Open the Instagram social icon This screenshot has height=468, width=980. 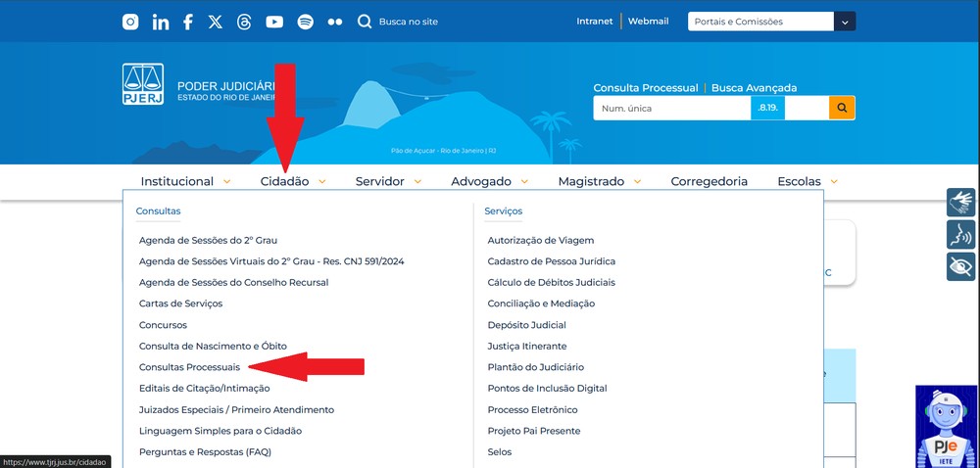pos(130,22)
